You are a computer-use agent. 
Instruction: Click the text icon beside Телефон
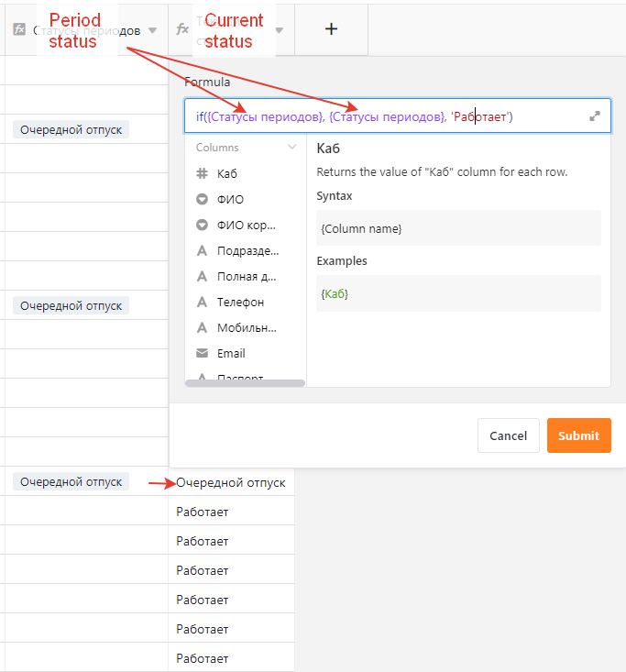pos(203,302)
